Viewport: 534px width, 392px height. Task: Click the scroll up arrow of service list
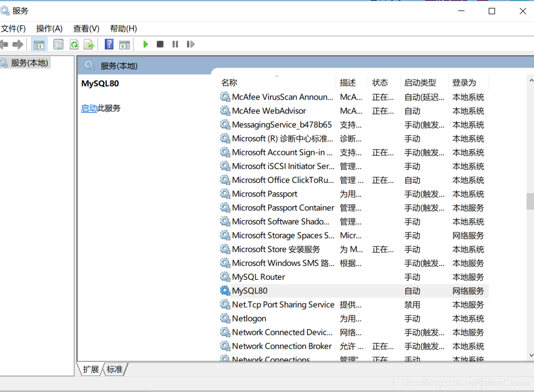(531, 81)
